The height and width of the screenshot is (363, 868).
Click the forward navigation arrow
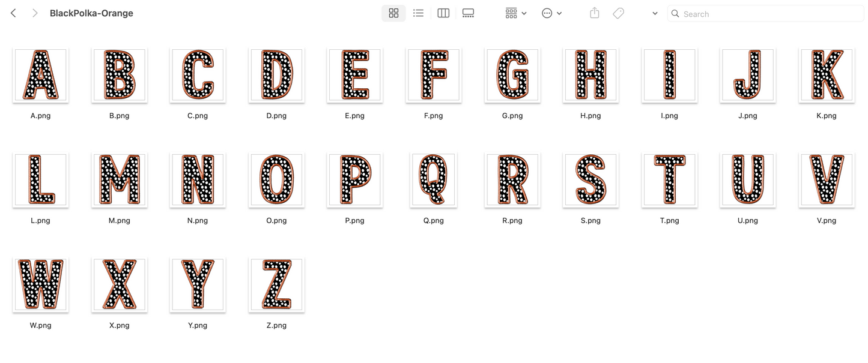pos(35,13)
